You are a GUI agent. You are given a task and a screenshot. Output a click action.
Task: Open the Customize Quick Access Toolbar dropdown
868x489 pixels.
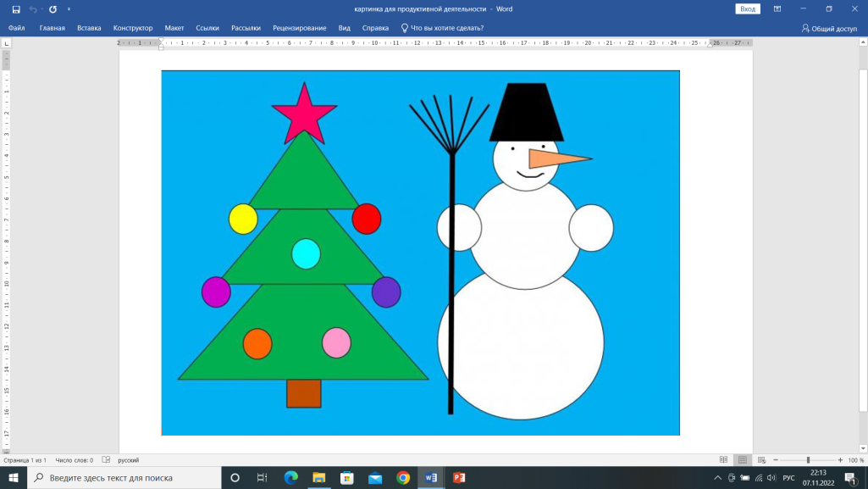(x=69, y=9)
